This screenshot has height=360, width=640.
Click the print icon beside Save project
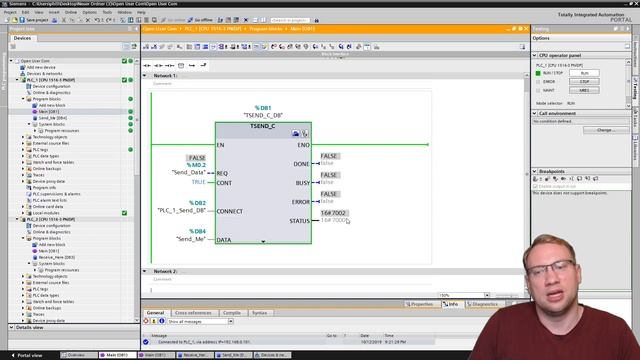coord(54,20)
